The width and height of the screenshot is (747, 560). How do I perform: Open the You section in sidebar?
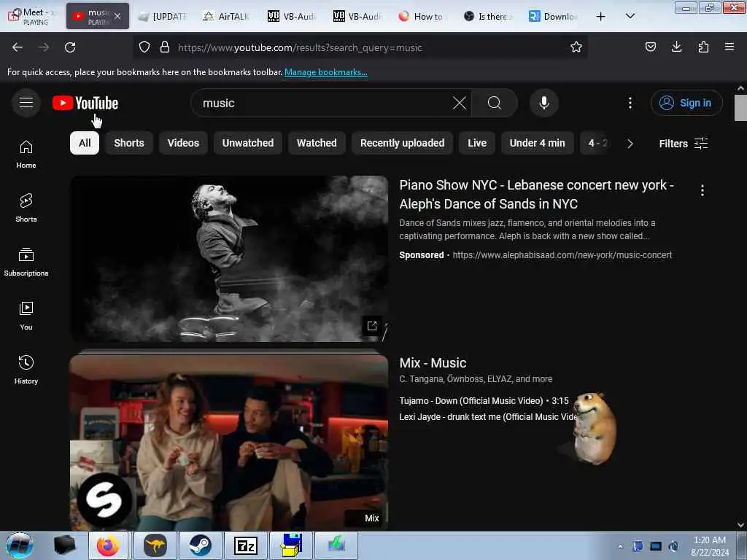(x=26, y=316)
